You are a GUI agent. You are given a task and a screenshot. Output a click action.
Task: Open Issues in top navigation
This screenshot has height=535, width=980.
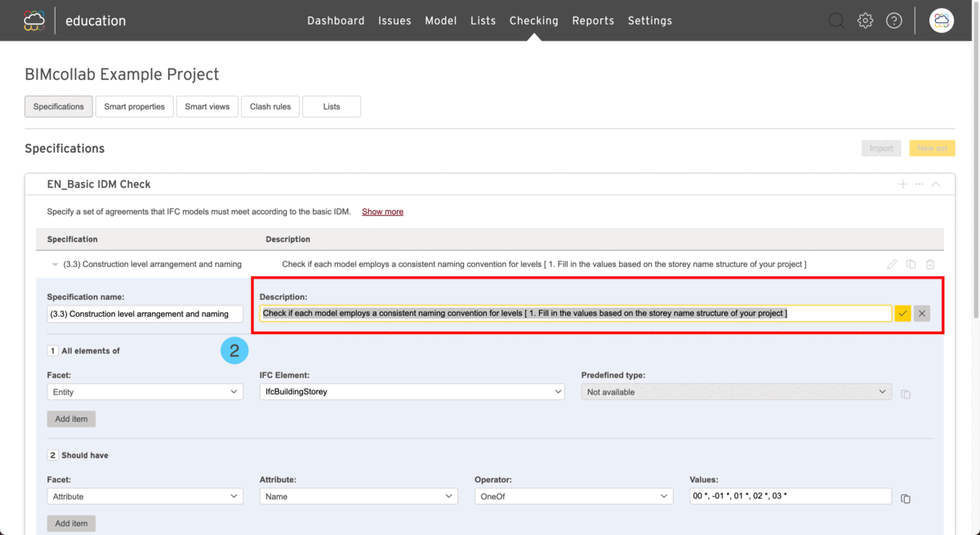coord(394,20)
